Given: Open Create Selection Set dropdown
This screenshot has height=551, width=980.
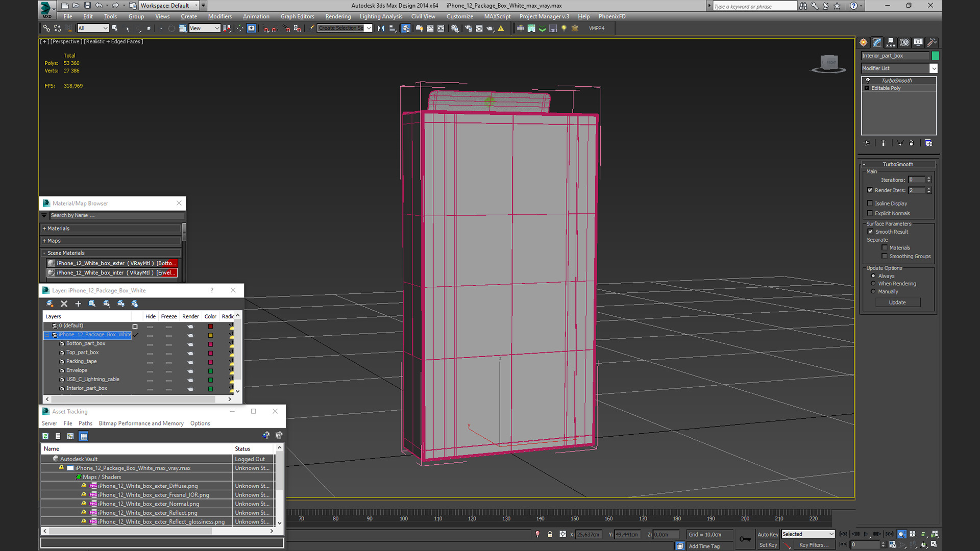Looking at the screenshot, I should click(x=345, y=29).
